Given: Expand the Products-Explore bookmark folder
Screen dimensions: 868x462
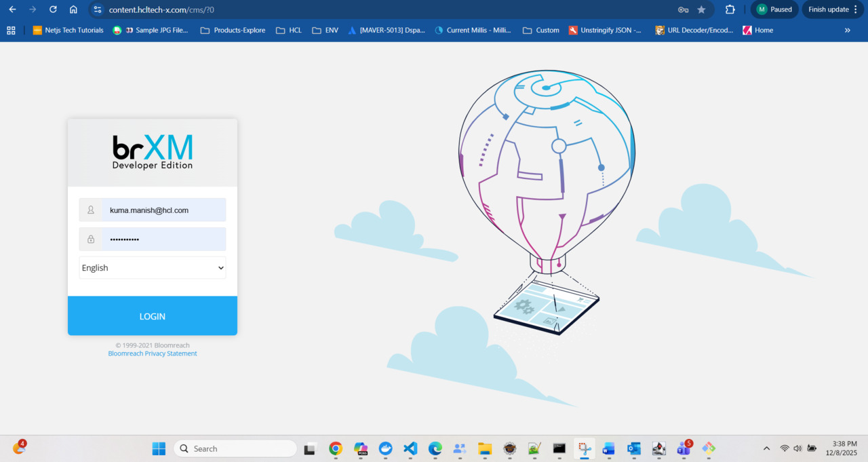Looking at the screenshot, I should (x=233, y=30).
